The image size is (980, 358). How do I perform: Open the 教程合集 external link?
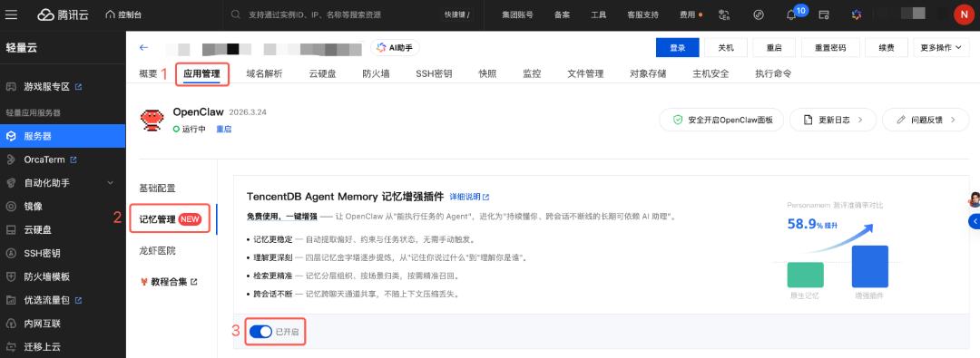[170, 282]
